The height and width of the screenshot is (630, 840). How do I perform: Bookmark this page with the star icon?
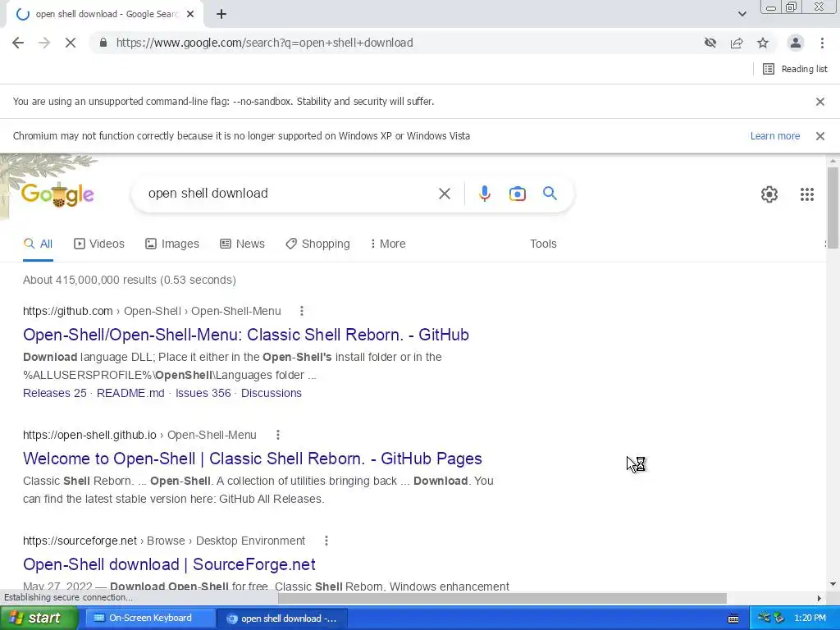[x=763, y=43]
